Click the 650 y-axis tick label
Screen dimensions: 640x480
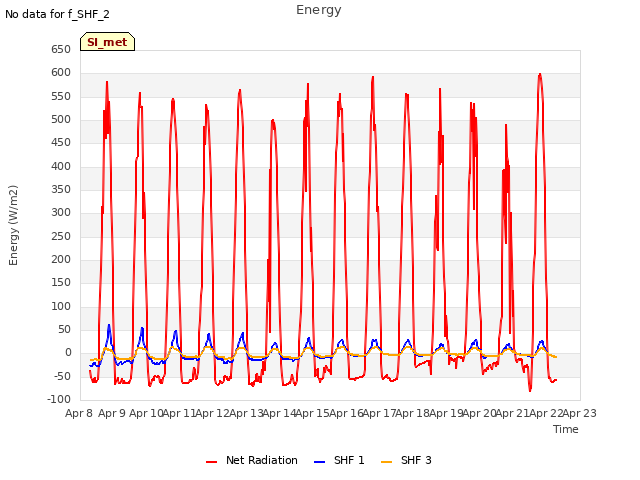pyautogui.click(x=61, y=49)
